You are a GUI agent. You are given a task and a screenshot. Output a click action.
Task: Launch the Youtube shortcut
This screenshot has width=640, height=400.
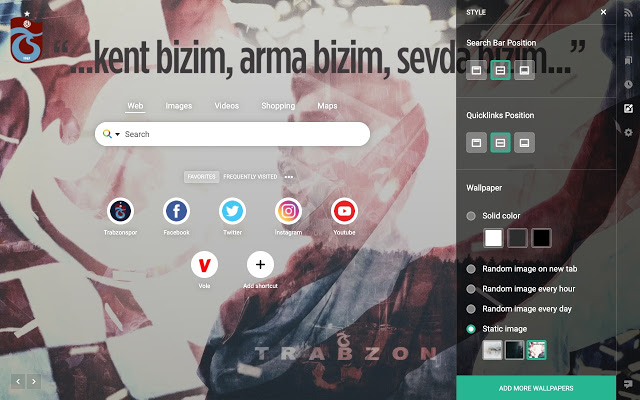(345, 211)
